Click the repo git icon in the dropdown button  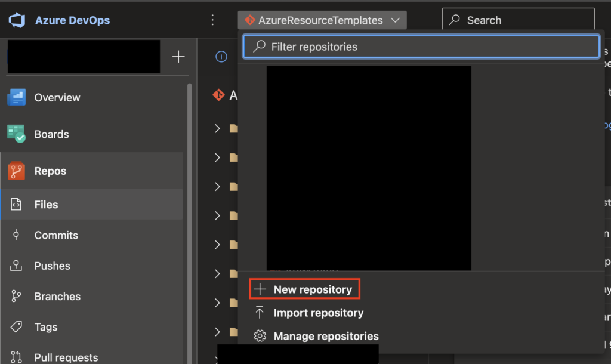(x=250, y=20)
